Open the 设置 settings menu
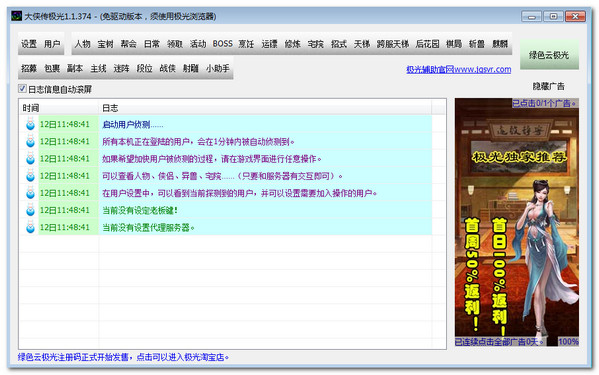Image resolution: width=599 pixels, height=375 pixels. coord(29,44)
